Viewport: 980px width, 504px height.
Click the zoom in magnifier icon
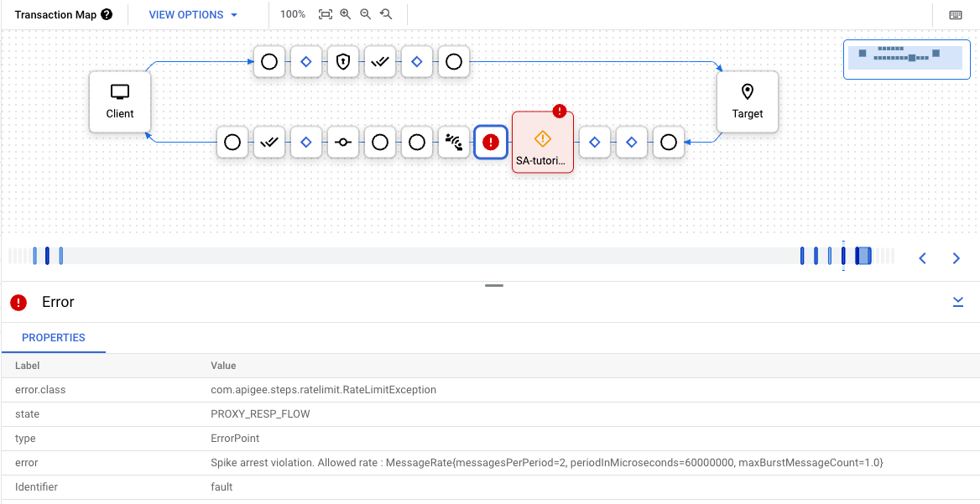(x=345, y=14)
